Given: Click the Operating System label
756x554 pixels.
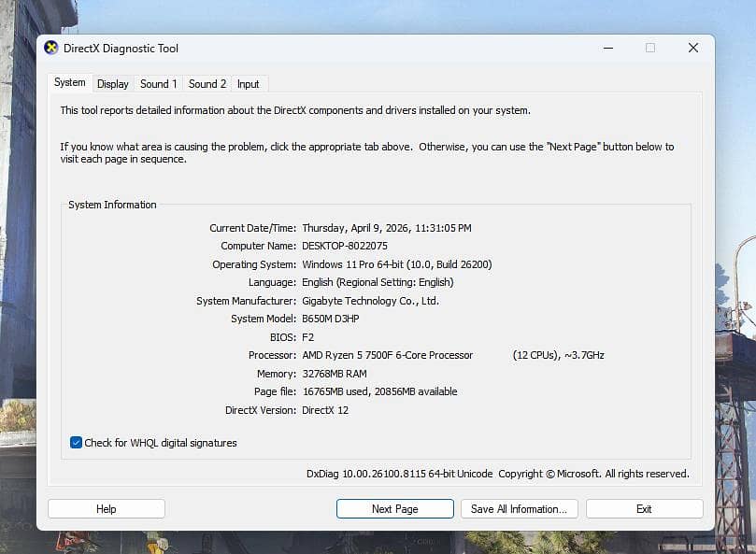Looking at the screenshot, I should pos(254,264).
